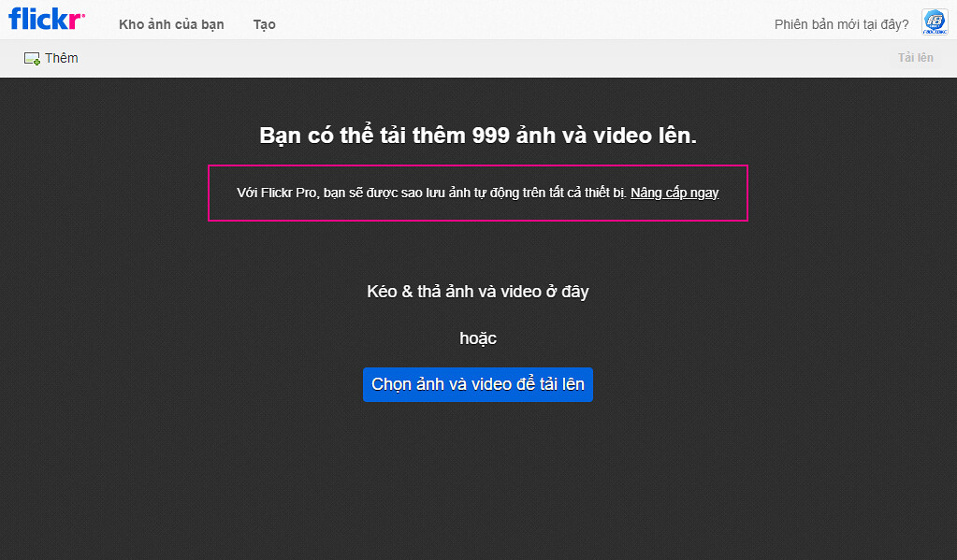Click "Với Flickr Pro" text in the promo banner
Screen dimensions: 957x560
click(278, 193)
